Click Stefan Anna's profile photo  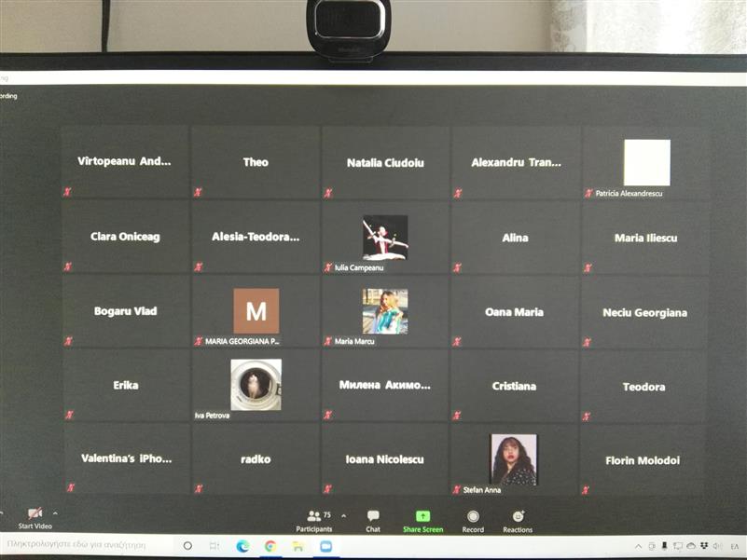pos(514,459)
